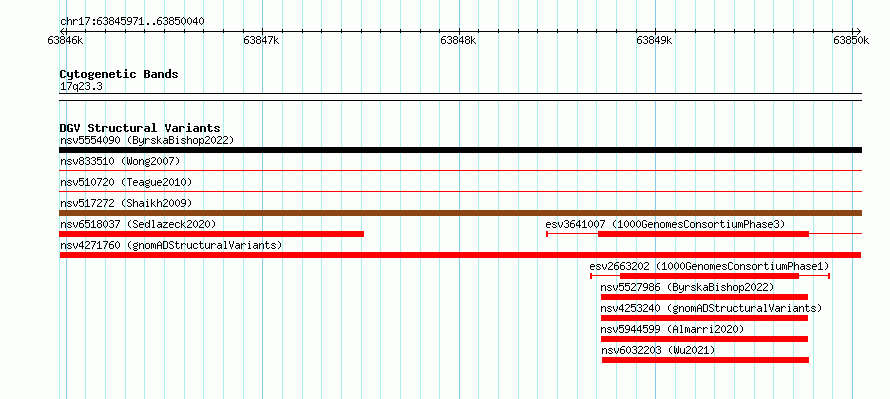890x399 pixels.
Task: Click the 63849k ruler tick label
Action: [x=654, y=40]
